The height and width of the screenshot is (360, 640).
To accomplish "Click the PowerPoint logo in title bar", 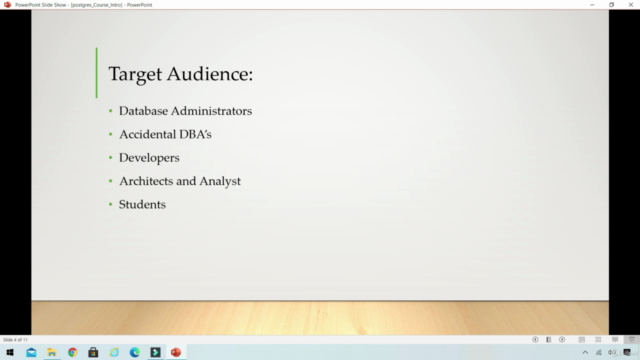I will click(7, 4).
